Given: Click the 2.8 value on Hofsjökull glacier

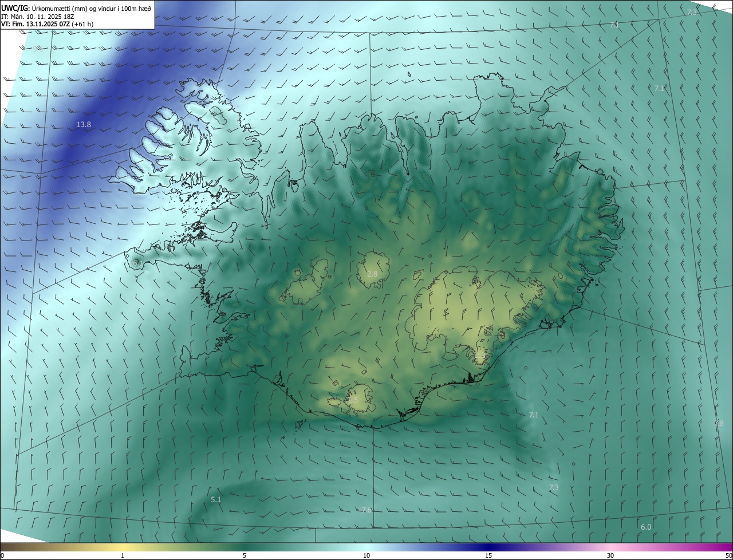Looking at the screenshot, I should tap(372, 274).
